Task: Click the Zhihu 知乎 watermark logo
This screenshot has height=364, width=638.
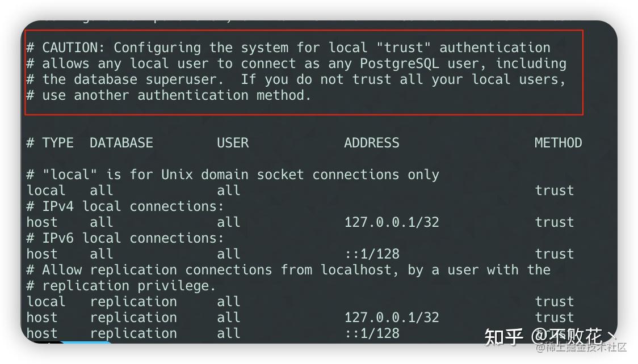Action: 503,336
